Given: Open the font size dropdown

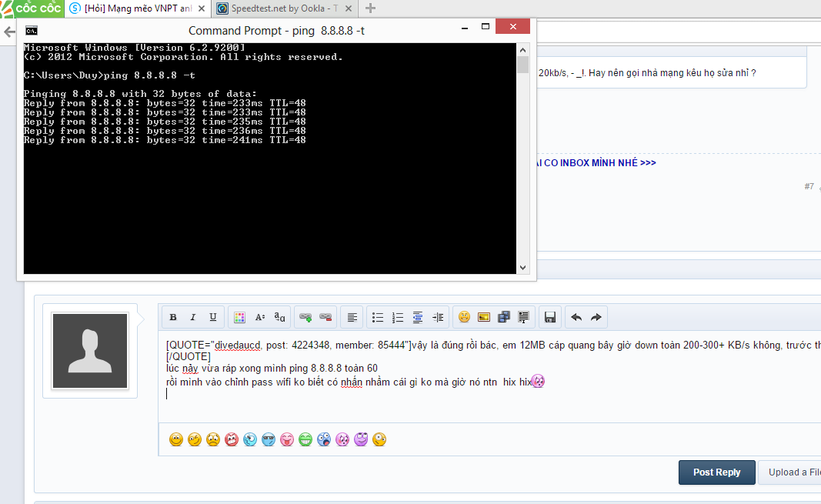Looking at the screenshot, I should pyautogui.click(x=259, y=317).
